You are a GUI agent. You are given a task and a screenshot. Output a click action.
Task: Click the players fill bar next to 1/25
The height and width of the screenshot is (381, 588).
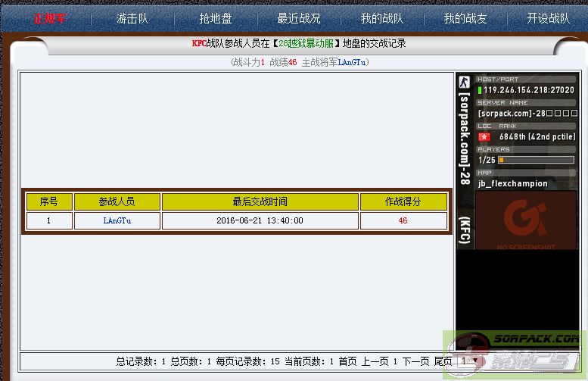click(536, 160)
